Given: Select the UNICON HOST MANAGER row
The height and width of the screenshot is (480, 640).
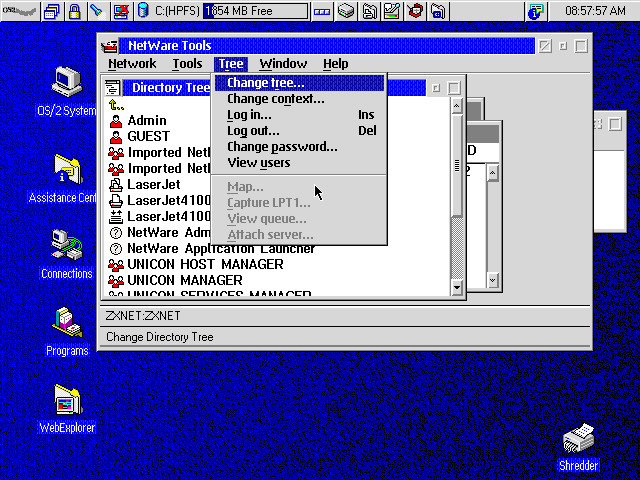Looking at the screenshot, I should pyautogui.click(x=196, y=264).
